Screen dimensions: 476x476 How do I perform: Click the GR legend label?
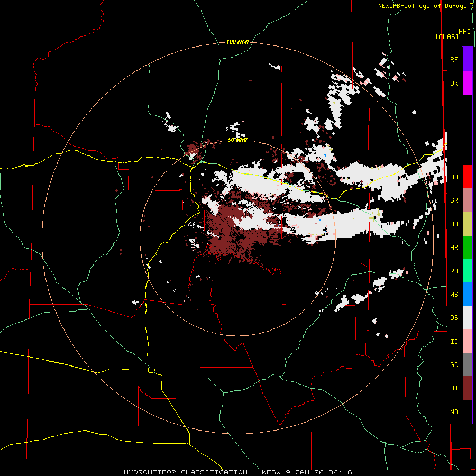click(454, 200)
